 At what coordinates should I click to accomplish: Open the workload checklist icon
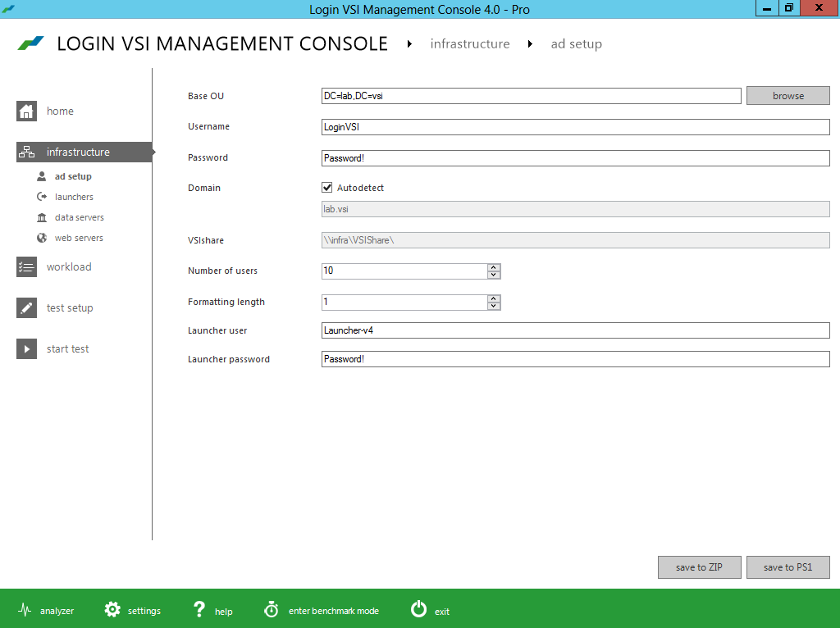pyautogui.click(x=27, y=266)
